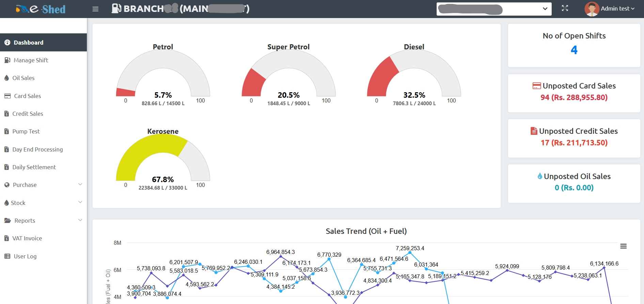Click the Manage Shift pump icon

point(7,60)
